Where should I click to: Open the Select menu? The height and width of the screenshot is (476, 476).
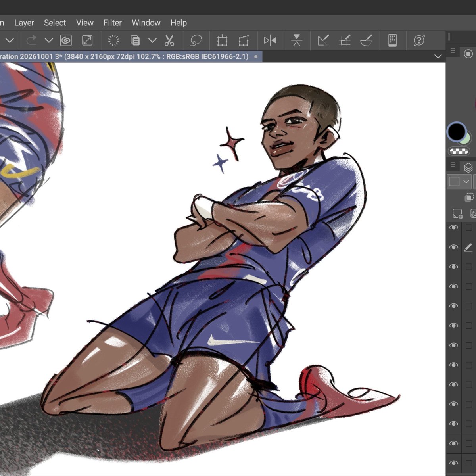[55, 23]
